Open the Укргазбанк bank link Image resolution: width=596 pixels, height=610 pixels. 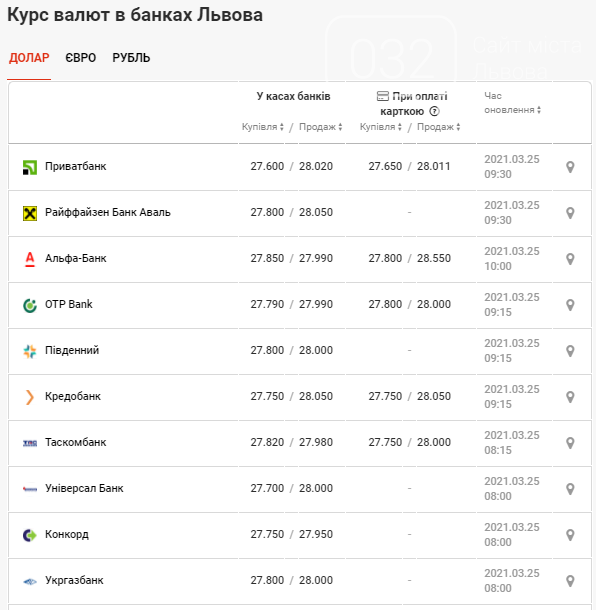coord(74,580)
